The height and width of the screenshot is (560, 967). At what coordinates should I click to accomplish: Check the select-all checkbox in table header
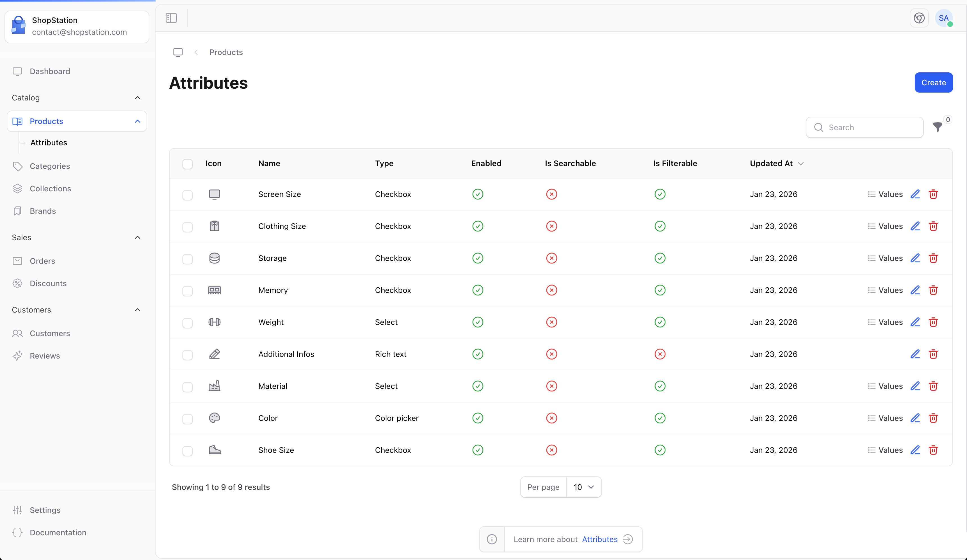pos(188,164)
